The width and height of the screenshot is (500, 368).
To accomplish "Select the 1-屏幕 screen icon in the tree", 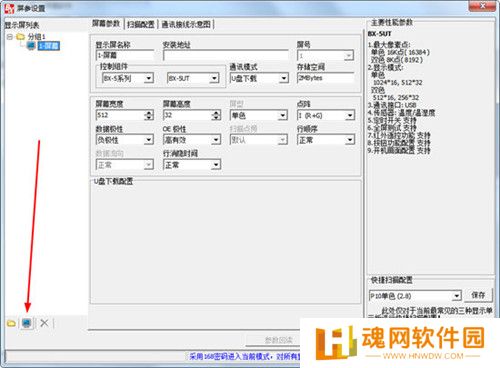I will (31, 45).
